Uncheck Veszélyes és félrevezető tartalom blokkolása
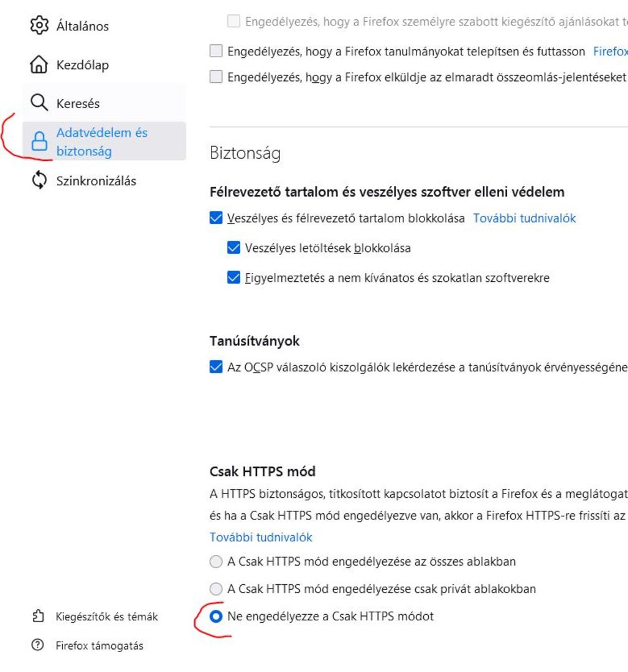The image size is (628, 672). pyautogui.click(x=216, y=218)
